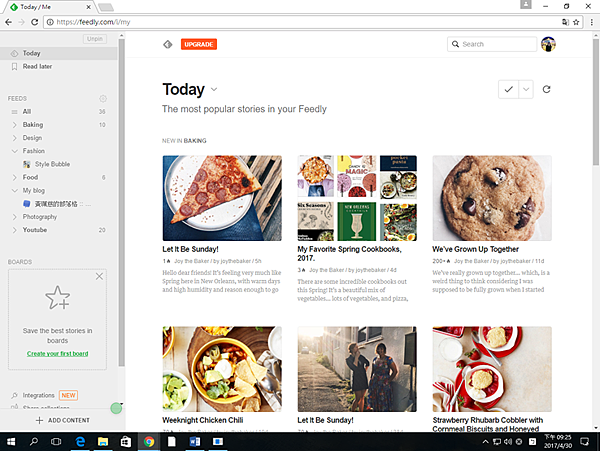Click ADD CONTENT button
Viewport: 600px width, 451px height.
[62, 420]
